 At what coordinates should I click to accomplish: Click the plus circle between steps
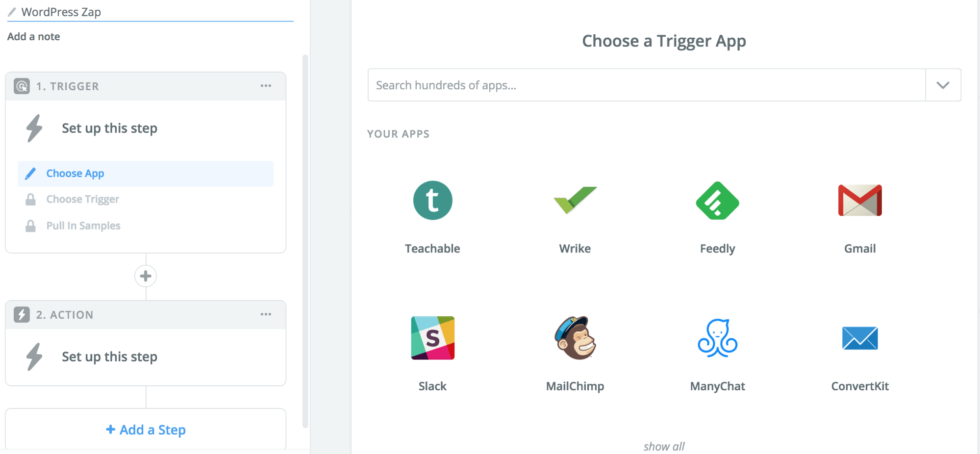point(146,276)
